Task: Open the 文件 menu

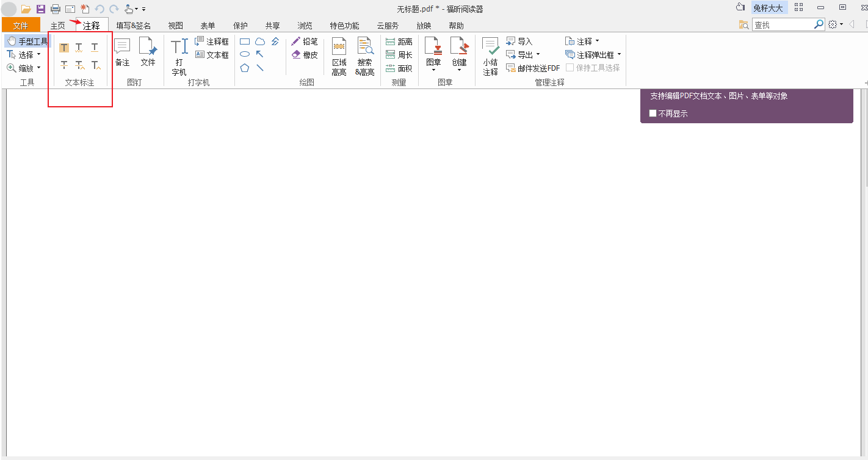Action: tap(20, 26)
